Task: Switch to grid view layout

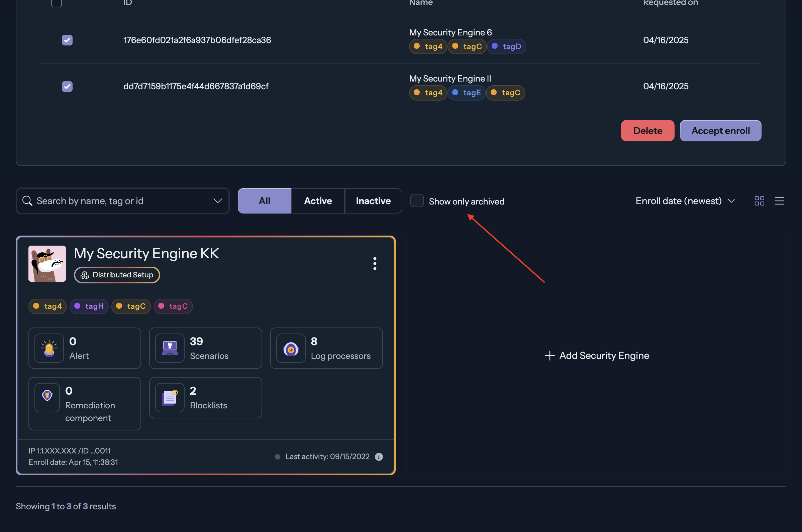Action: [759, 201]
